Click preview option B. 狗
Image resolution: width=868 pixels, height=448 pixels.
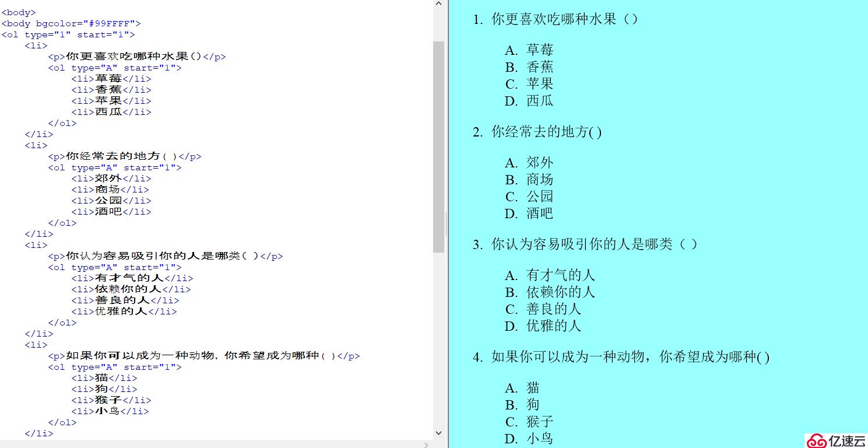[x=522, y=405]
